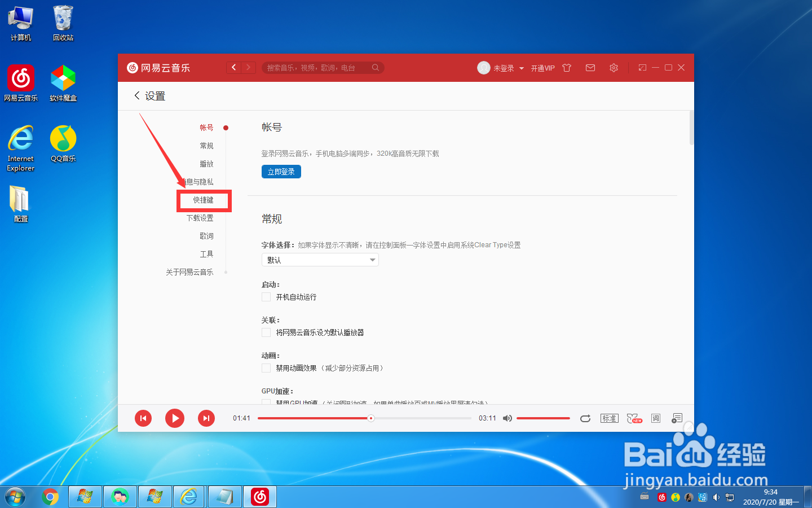Select 帐号 settings section
This screenshot has width=812, height=508.
point(206,128)
